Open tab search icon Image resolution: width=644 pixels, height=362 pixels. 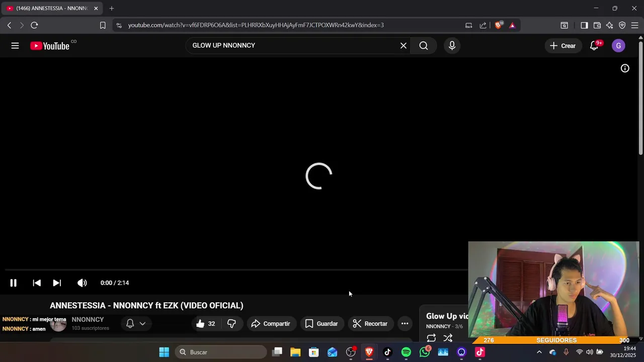coord(565,25)
